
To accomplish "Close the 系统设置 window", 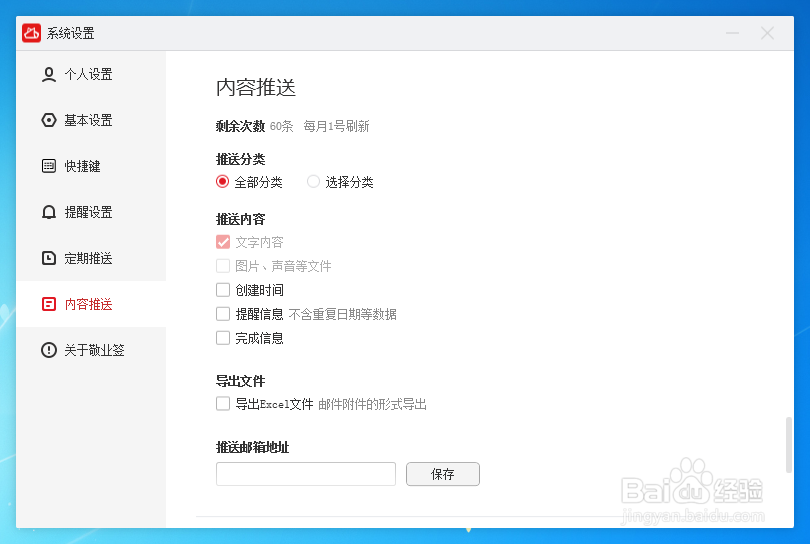I will pyautogui.click(x=768, y=34).
